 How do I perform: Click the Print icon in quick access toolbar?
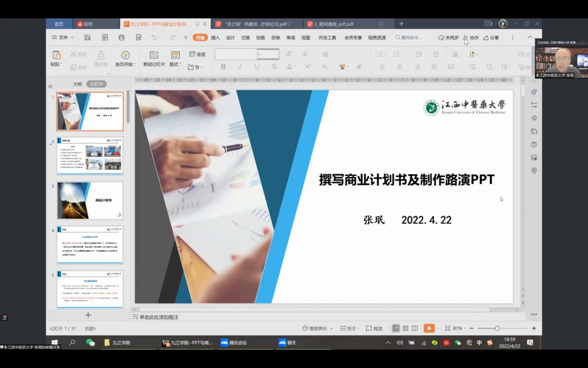pos(121,38)
